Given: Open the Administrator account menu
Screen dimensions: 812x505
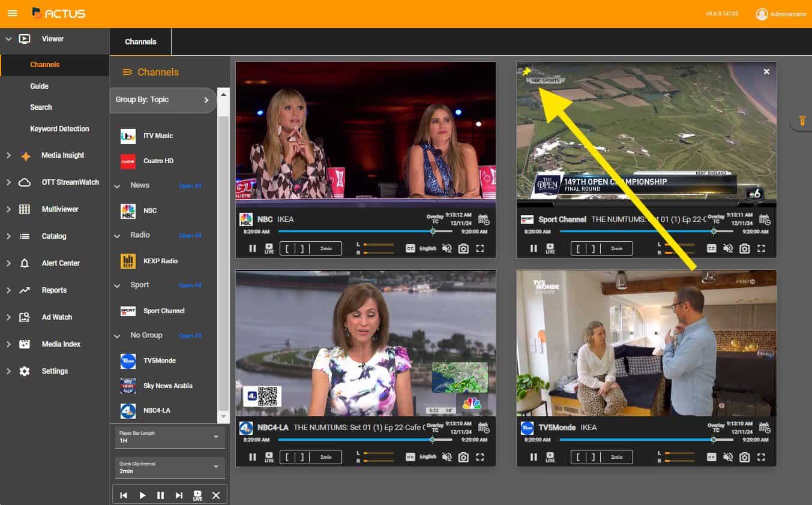Looking at the screenshot, I should pyautogui.click(x=781, y=14).
